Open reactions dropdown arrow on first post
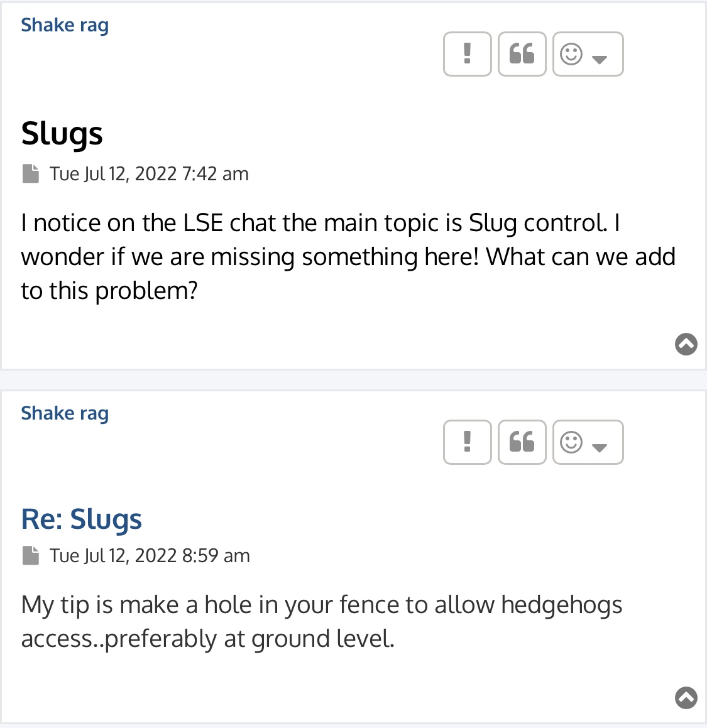 pyautogui.click(x=600, y=59)
